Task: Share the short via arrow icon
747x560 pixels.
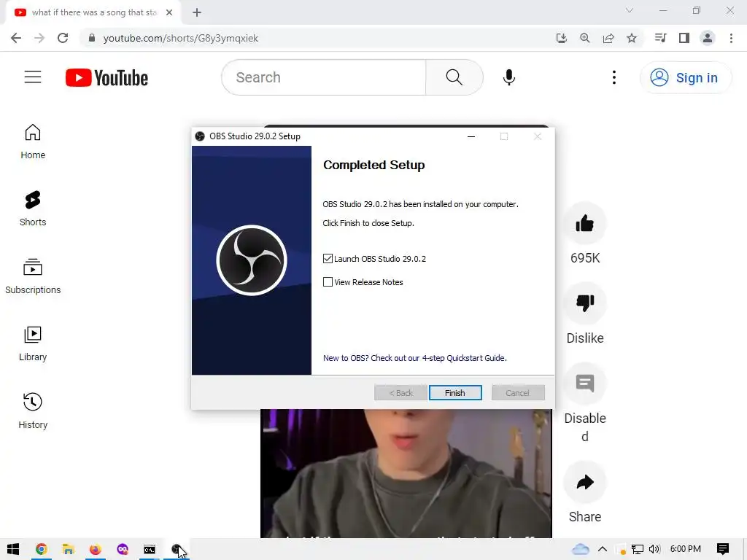Action: [585, 482]
